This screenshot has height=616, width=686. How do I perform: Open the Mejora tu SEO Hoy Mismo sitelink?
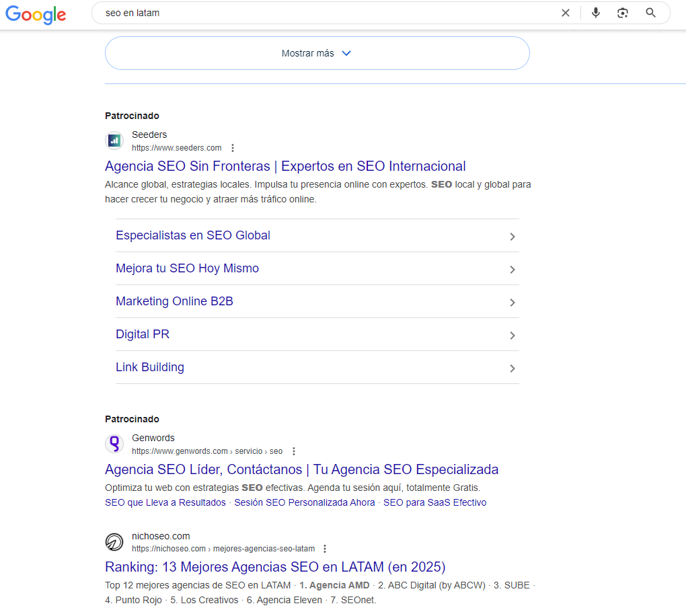(187, 268)
